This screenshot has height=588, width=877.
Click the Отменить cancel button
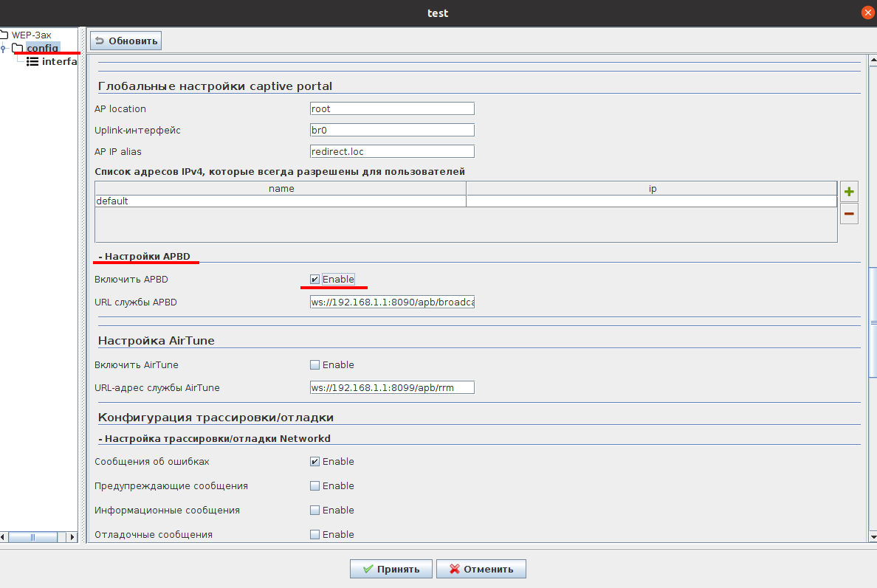481,569
